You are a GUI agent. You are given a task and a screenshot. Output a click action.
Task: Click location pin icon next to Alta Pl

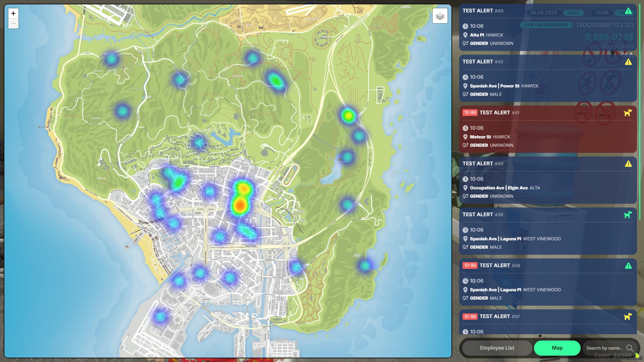pyautogui.click(x=465, y=35)
